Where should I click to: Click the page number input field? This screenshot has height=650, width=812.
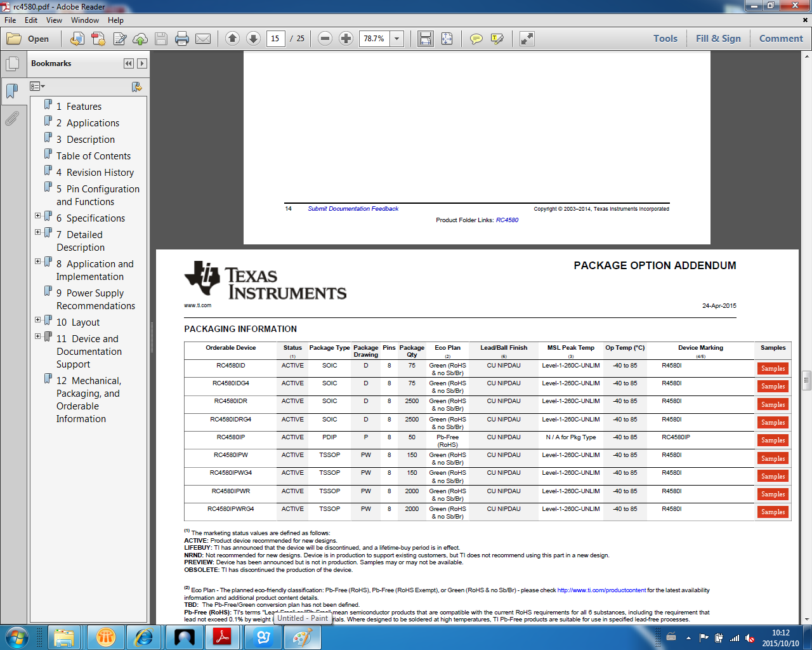coord(275,39)
